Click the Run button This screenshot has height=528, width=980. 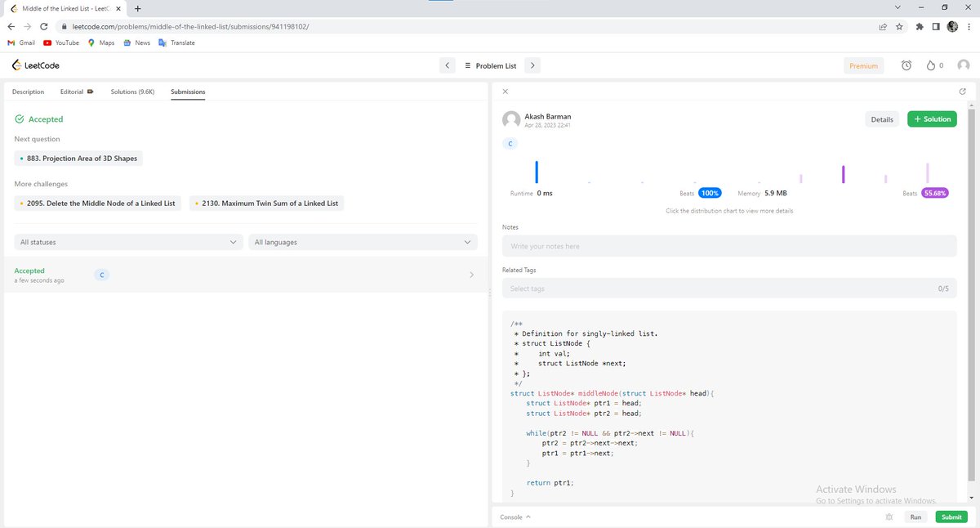915,517
